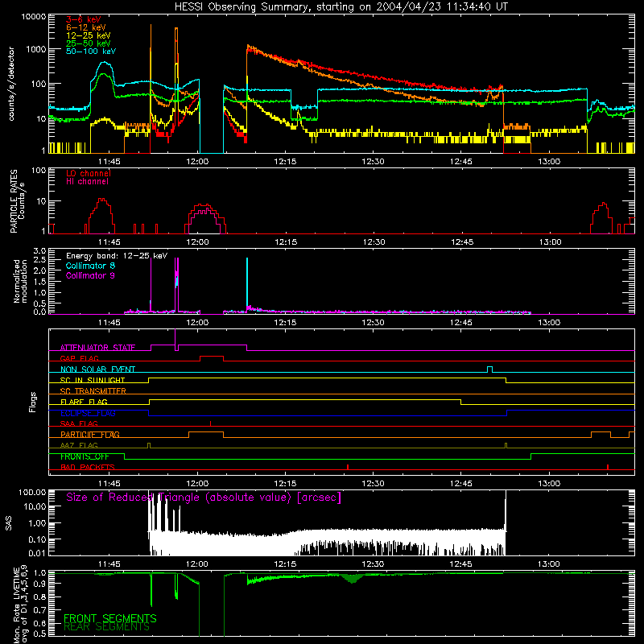Image resolution: width=644 pixels, height=644 pixels.
Task: Select the 12-25 keV legend label
Action: 89,35
